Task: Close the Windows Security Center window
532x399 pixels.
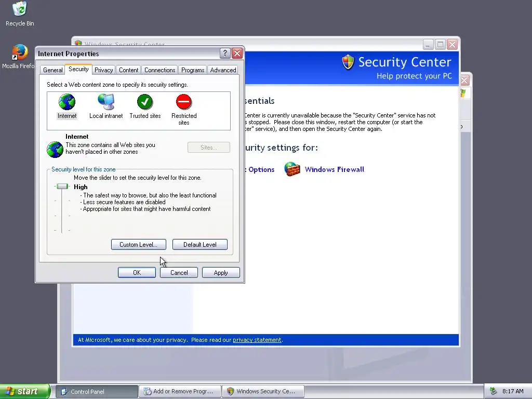Action: pyautogui.click(x=453, y=45)
